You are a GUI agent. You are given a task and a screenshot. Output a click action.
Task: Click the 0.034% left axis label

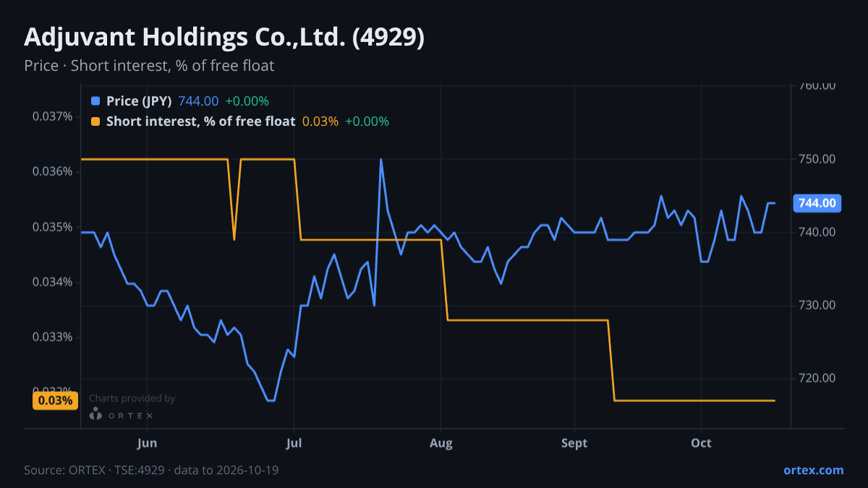[x=53, y=282]
